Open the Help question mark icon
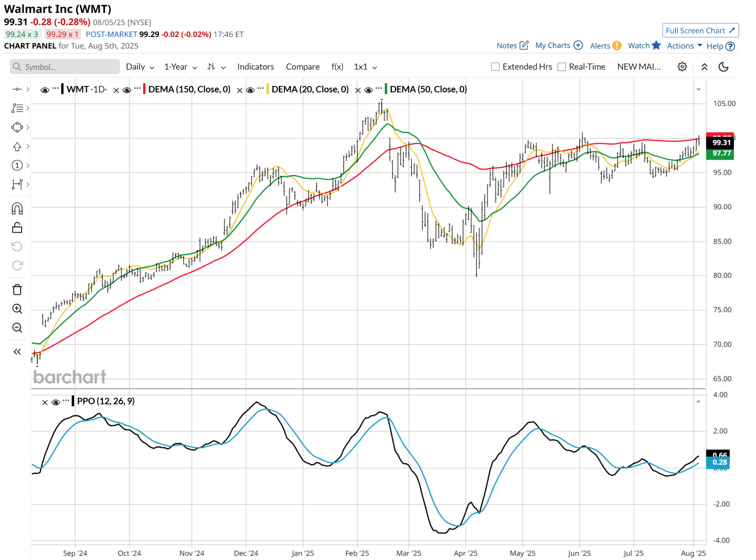Viewport: 756px width, 560px height. (x=730, y=46)
